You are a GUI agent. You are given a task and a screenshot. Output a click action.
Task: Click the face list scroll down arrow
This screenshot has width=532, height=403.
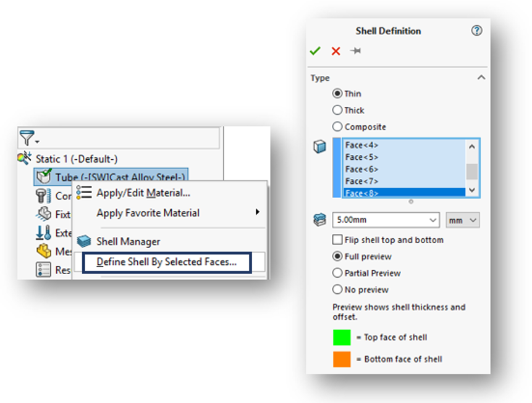click(x=472, y=190)
